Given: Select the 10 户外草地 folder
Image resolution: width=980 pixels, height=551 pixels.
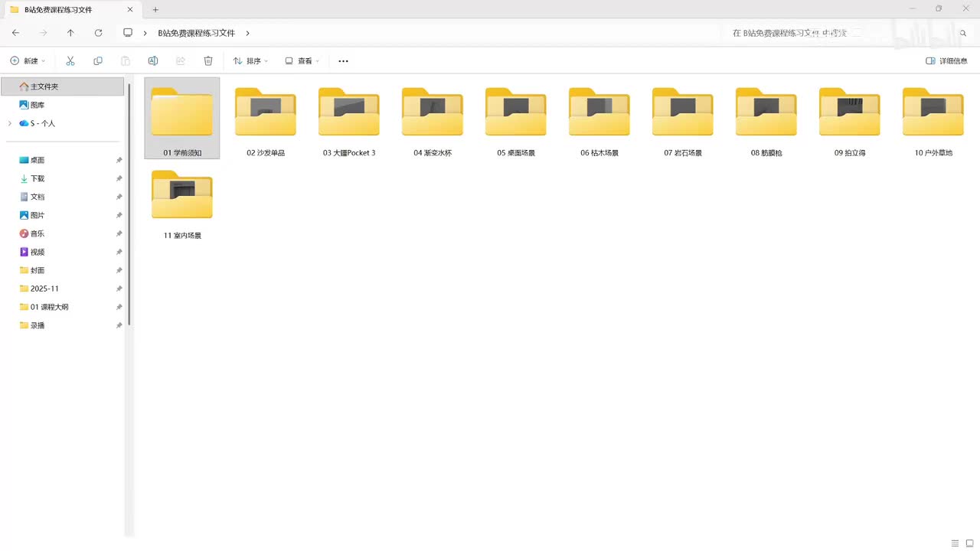Looking at the screenshot, I should (x=933, y=118).
